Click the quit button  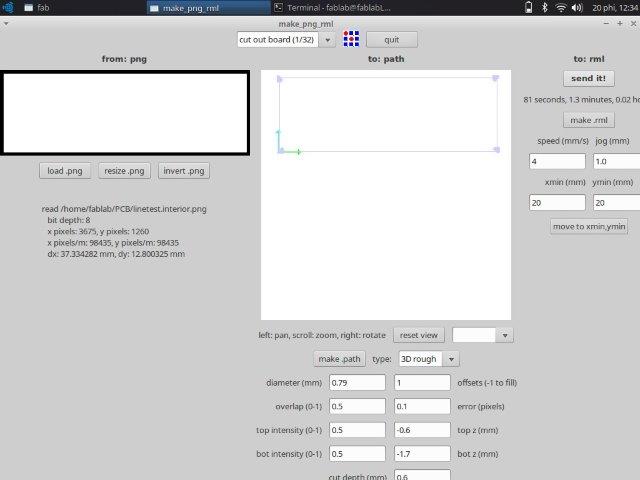coord(392,40)
